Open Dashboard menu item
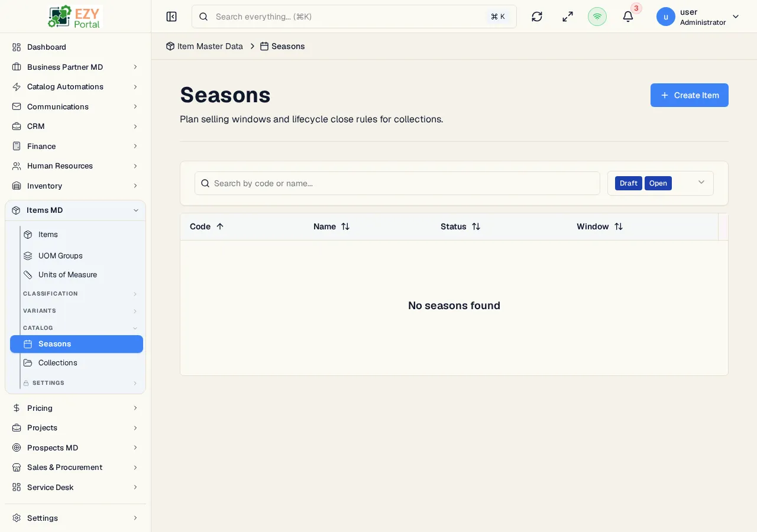 pos(75,47)
